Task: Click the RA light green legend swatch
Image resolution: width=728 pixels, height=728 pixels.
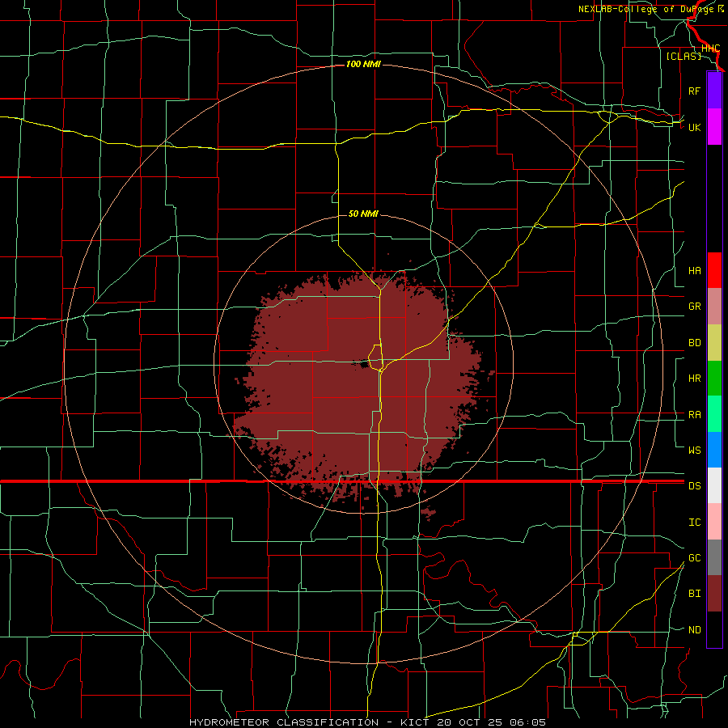Action: (x=714, y=414)
